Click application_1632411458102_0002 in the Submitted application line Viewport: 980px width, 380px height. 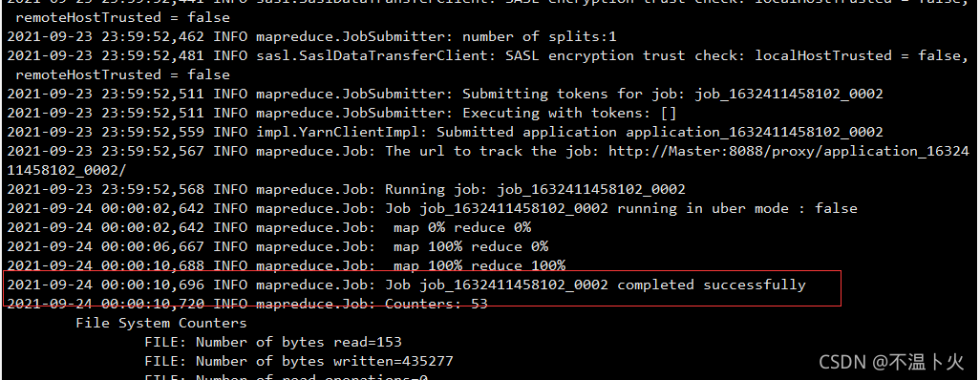(755, 133)
